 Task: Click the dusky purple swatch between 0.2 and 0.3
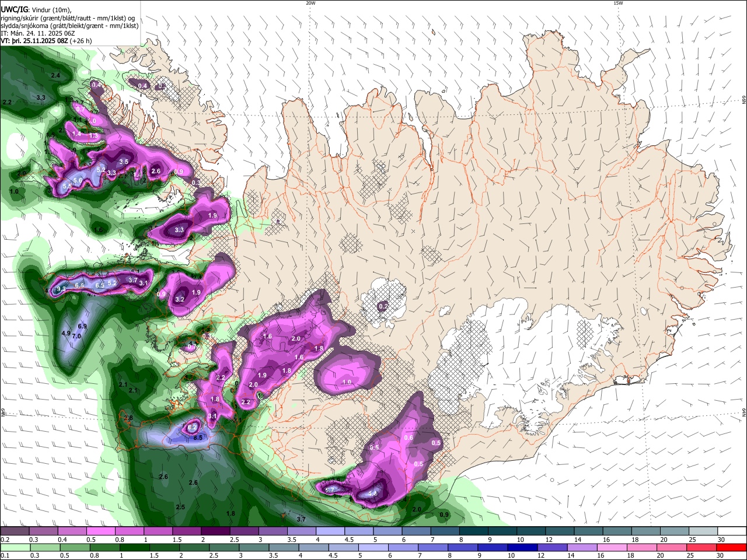[15, 531]
